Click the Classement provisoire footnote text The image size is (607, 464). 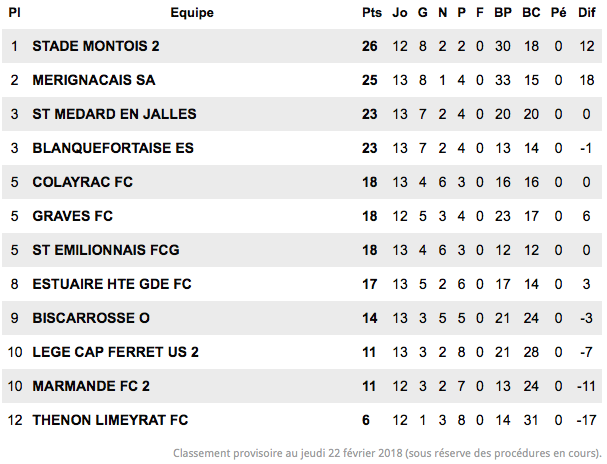point(388,453)
